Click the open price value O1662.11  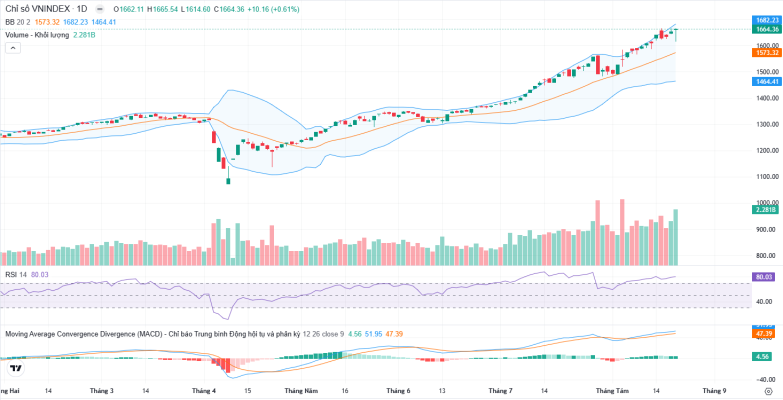[x=129, y=9]
